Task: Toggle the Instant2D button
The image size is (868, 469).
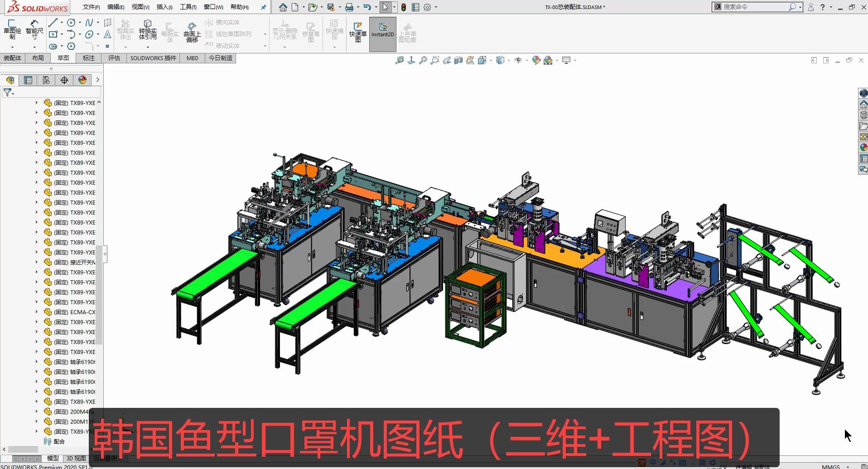Action: 383,34
